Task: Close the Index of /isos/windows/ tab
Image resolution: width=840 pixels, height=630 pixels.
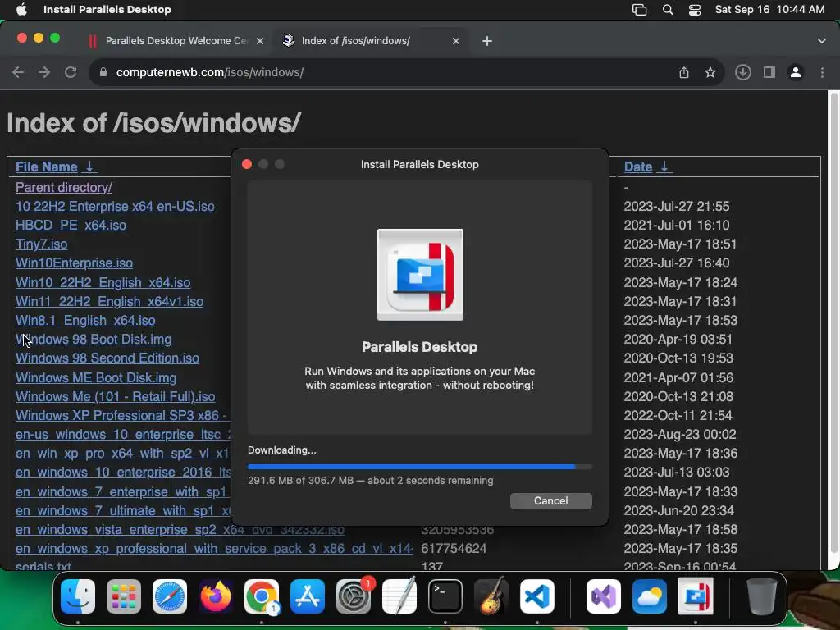Action: tap(456, 41)
